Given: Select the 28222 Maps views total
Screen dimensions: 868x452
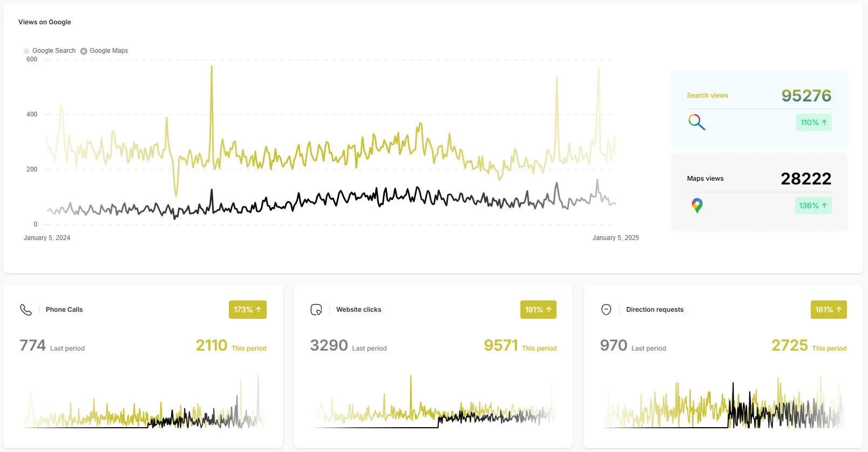Looking at the screenshot, I should tap(805, 179).
